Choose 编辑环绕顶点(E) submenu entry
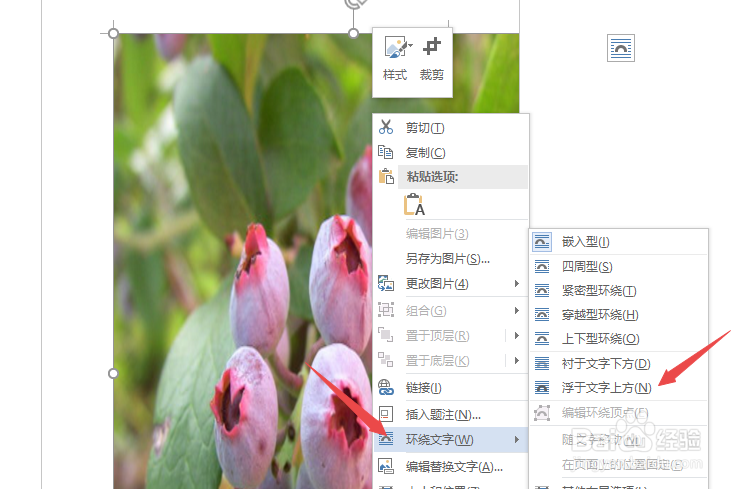This screenshot has height=489, width=745. (619, 412)
